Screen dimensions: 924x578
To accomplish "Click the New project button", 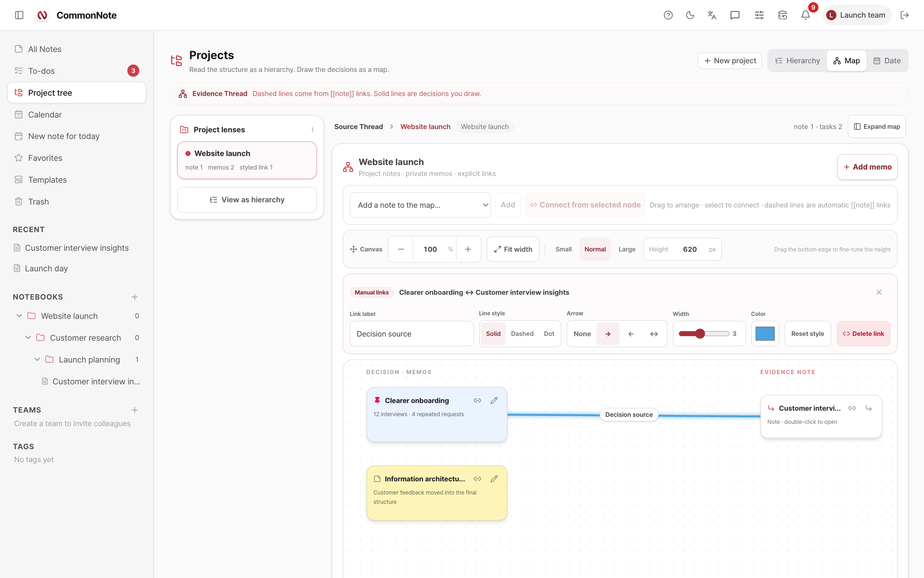I will [x=730, y=61].
